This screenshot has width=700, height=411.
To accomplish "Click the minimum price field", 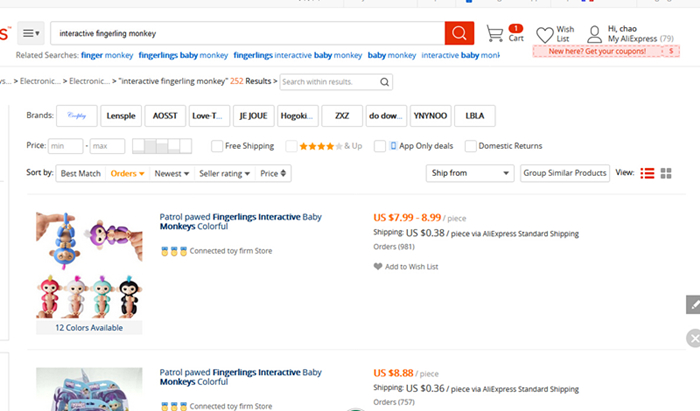I will pyautogui.click(x=66, y=146).
